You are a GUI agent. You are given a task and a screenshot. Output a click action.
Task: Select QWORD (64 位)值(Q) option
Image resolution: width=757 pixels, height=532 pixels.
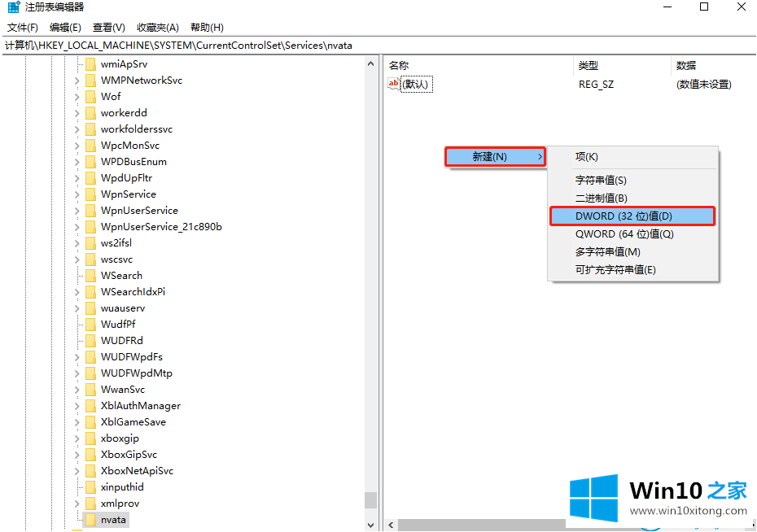(624, 233)
